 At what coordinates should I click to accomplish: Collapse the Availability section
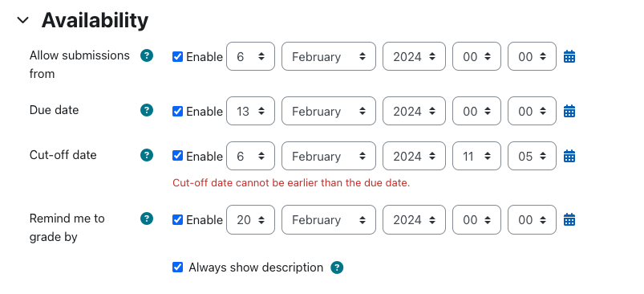pyautogui.click(x=23, y=20)
